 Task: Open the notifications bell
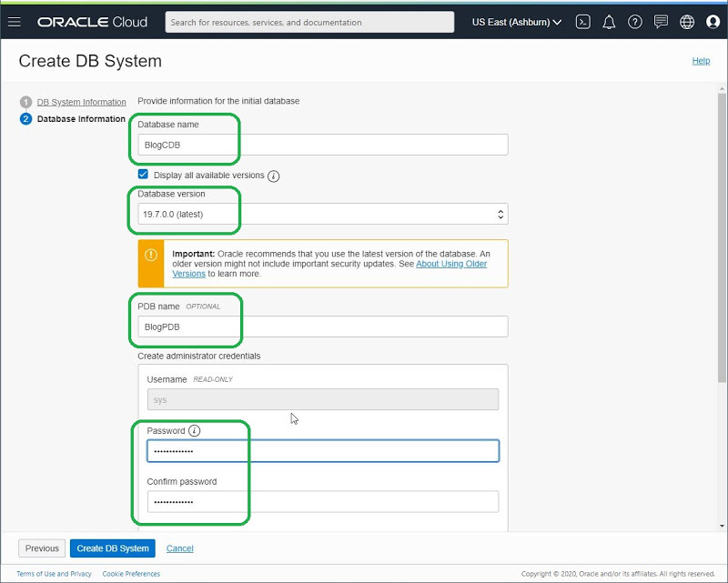tap(609, 22)
